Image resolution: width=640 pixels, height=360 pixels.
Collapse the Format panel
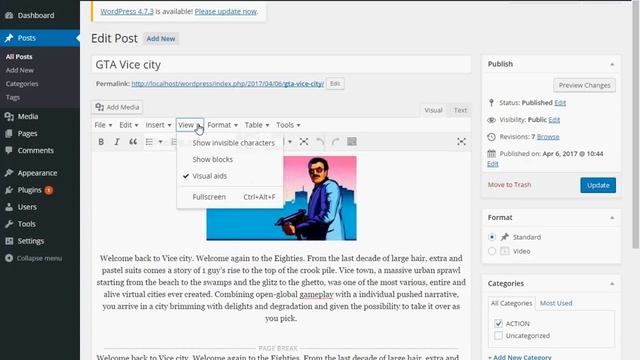pyautogui.click(x=612, y=218)
